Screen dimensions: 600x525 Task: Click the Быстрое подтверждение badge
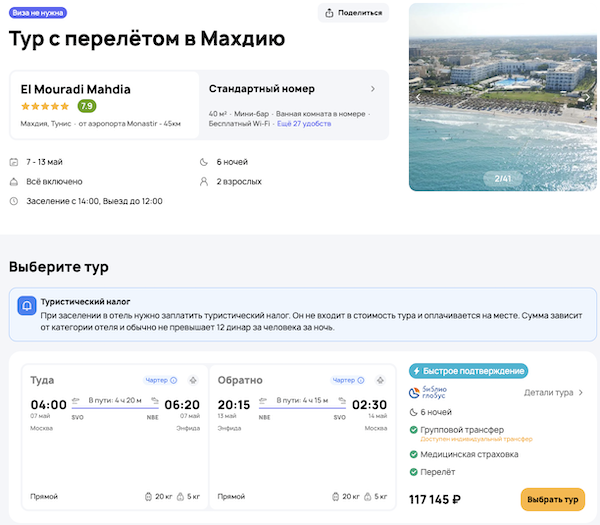(x=469, y=371)
